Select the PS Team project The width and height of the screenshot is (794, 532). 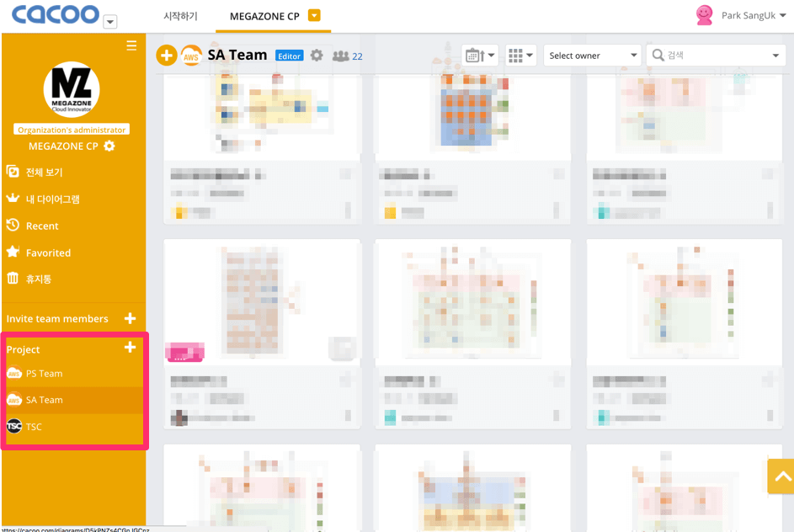(44, 373)
